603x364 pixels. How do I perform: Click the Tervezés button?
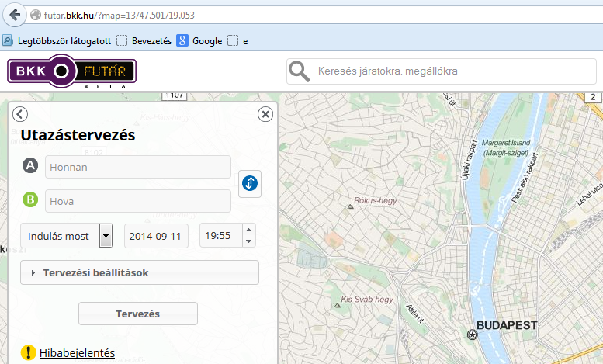[138, 314]
